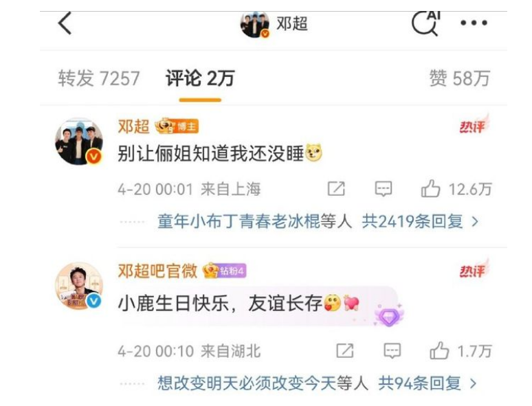Viewport: 532px width, 406px height.
Task: Open the three-dot more options menu
Action: click(474, 23)
